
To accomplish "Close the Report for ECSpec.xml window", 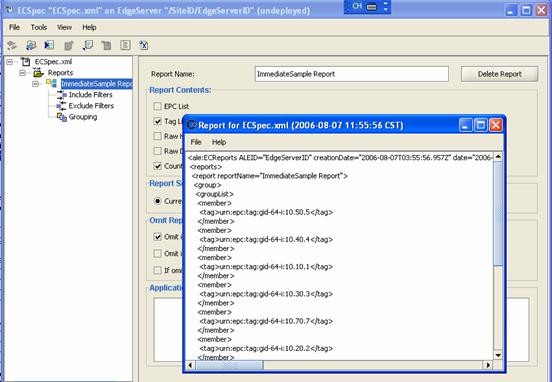I will coord(496,125).
